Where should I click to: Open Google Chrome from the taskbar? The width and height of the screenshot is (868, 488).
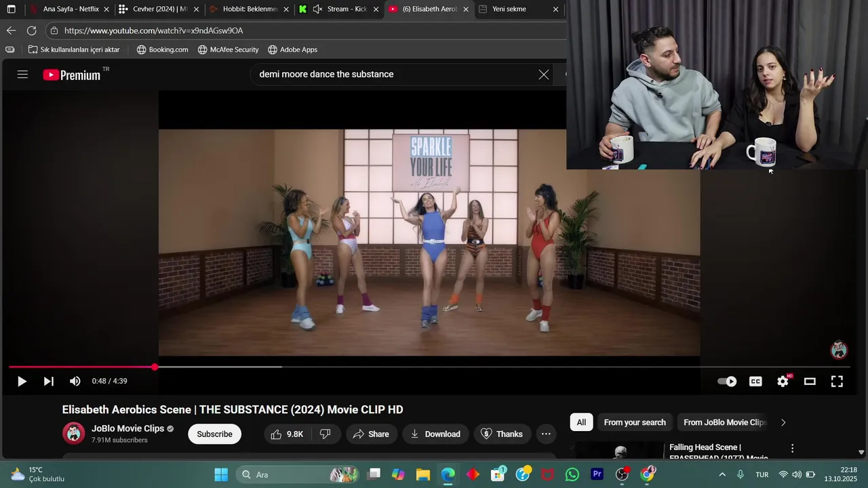pos(647,474)
